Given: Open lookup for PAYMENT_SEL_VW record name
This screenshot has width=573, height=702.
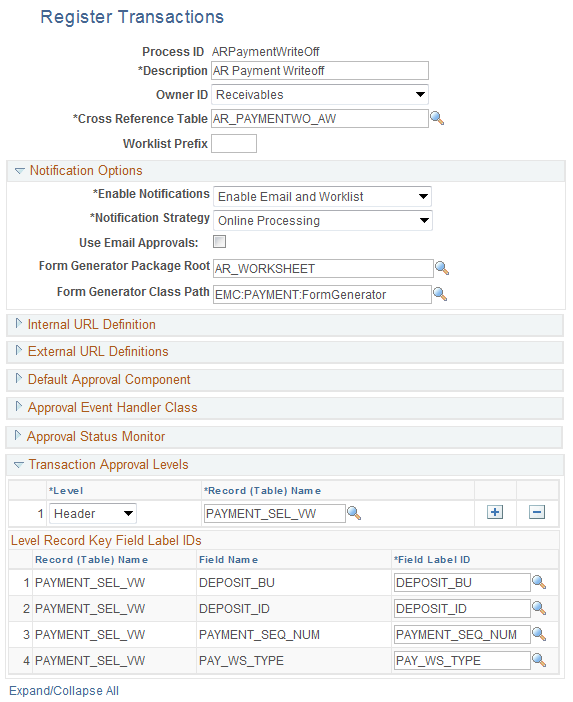Looking at the screenshot, I should (x=354, y=513).
